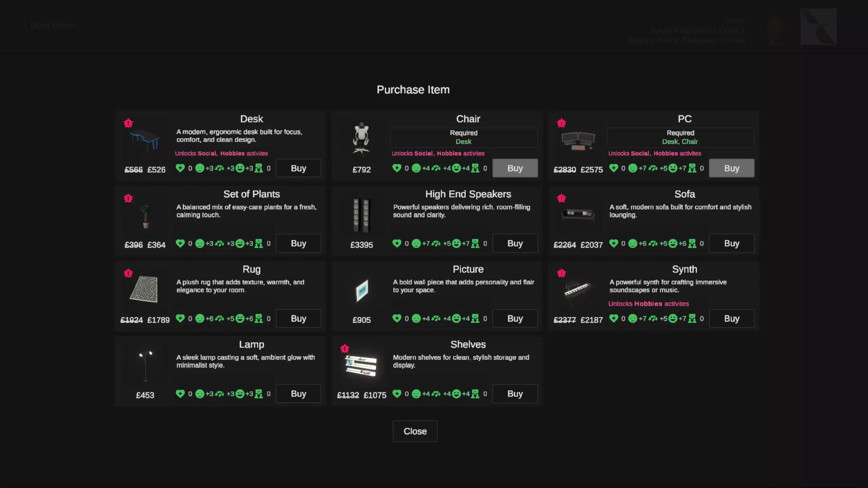The width and height of the screenshot is (868, 488).
Task: Click the happy face icon on Lamp
Action: tap(240, 394)
